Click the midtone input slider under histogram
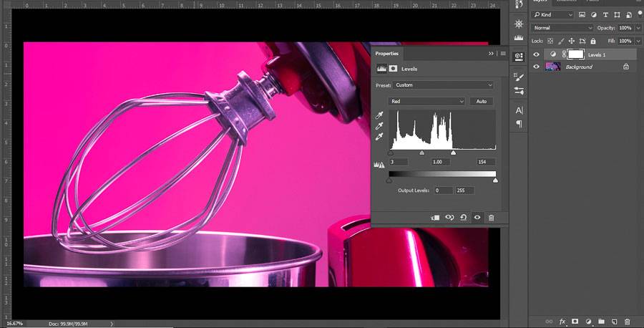 tap(421, 153)
